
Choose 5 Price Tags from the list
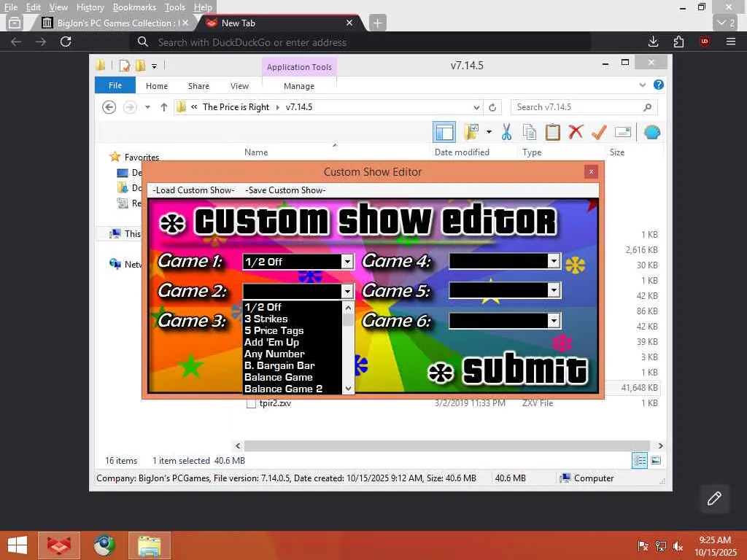click(274, 330)
